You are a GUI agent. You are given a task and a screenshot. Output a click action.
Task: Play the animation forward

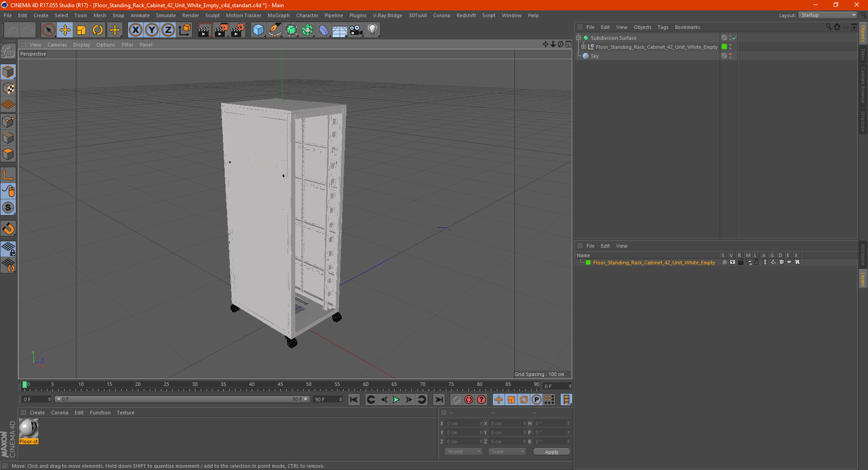(x=396, y=399)
